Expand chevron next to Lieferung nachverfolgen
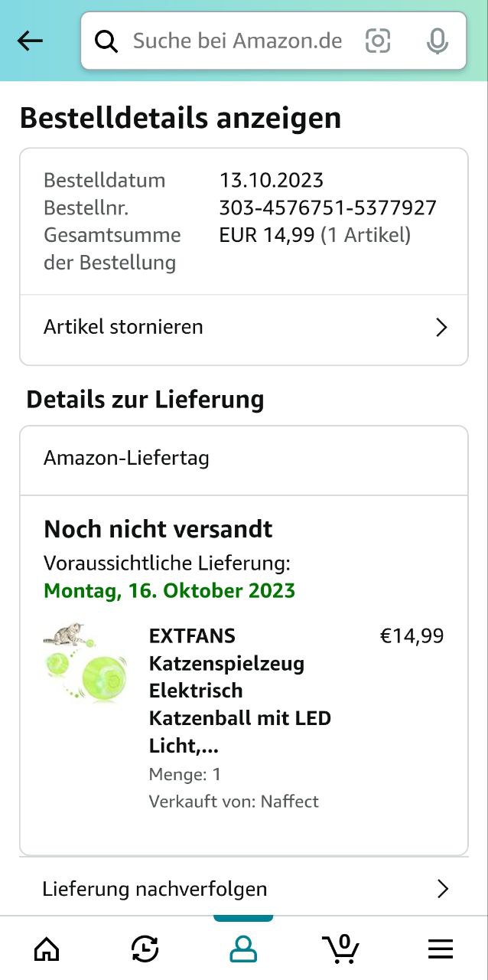488x980 pixels. click(442, 889)
